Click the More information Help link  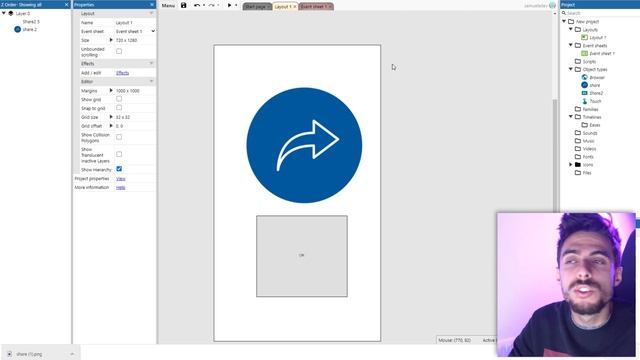pos(121,187)
